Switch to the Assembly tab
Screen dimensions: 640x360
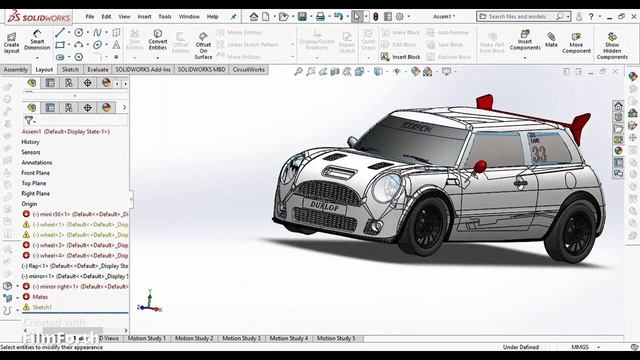point(16,70)
